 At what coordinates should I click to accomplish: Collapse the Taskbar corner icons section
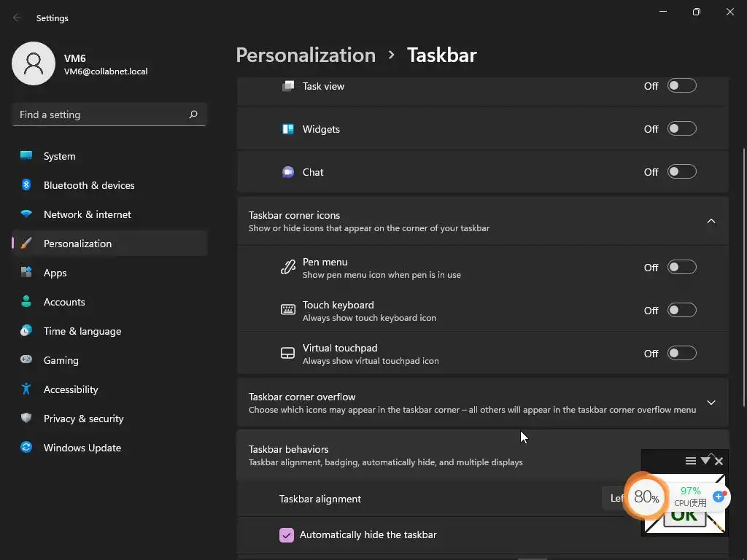(x=711, y=221)
